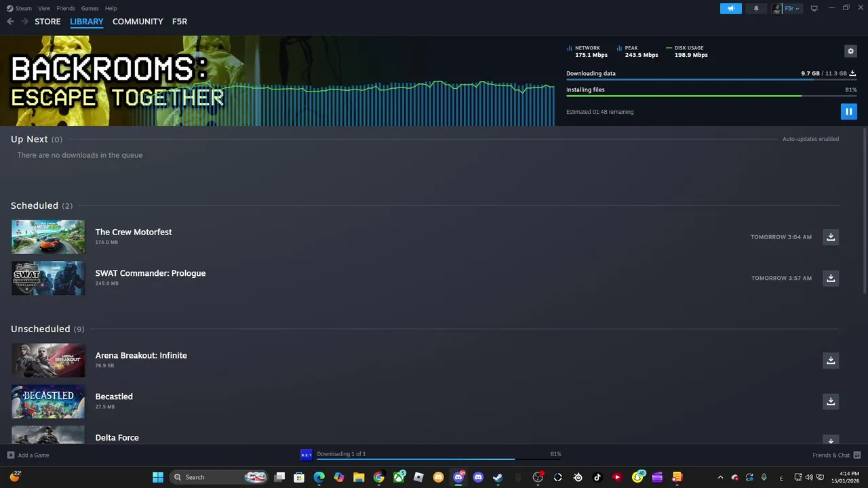Show hidden system tray icons
The height and width of the screenshot is (488, 868).
tap(720, 477)
